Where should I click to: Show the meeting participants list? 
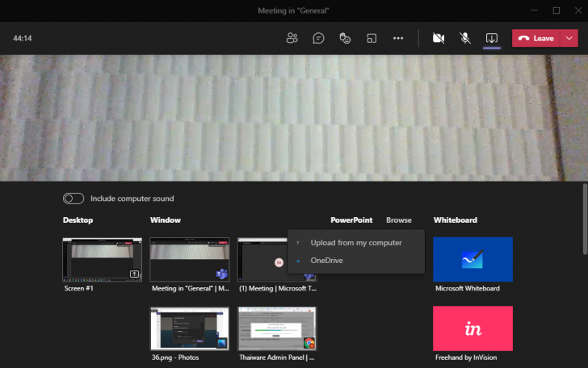point(292,38)
